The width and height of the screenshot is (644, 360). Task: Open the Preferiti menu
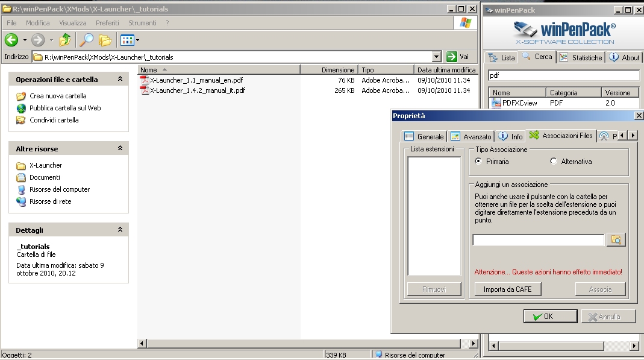107,23
